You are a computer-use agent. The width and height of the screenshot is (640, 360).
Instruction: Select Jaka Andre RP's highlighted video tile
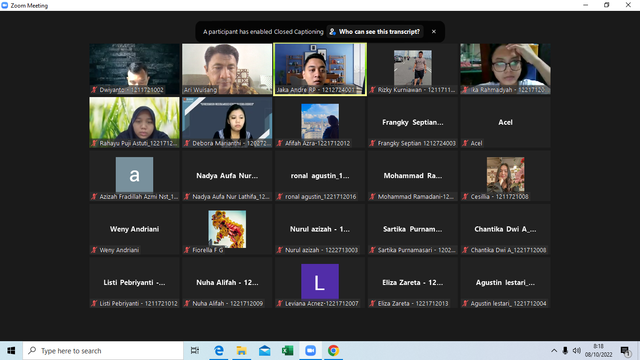tap(320, 69)
